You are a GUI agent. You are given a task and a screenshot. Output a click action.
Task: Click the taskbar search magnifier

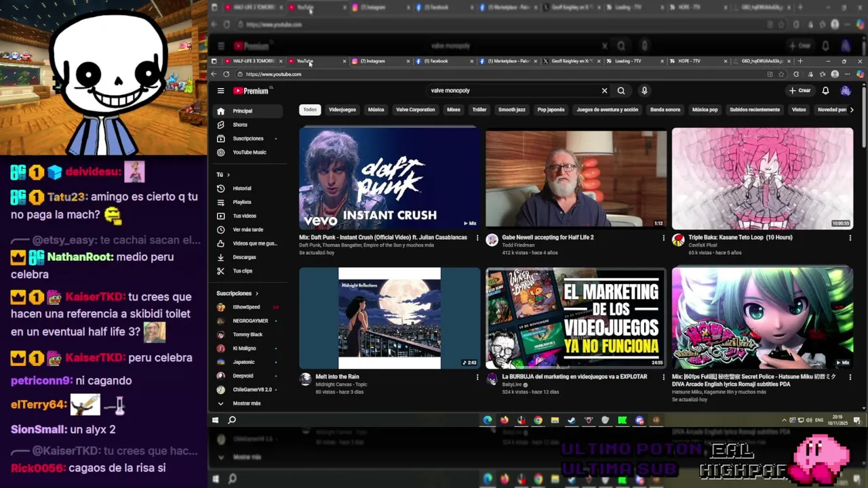pyautogui.click(x=232, y=420)
